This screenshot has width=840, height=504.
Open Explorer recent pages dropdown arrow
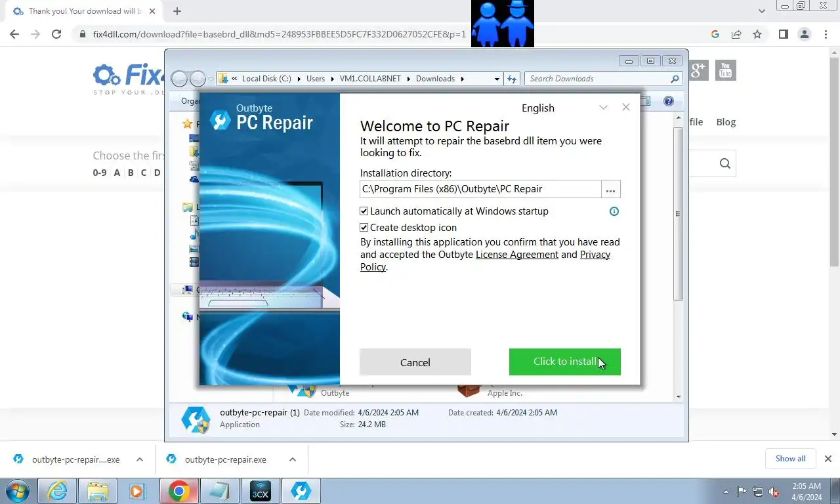coord(211,79)
